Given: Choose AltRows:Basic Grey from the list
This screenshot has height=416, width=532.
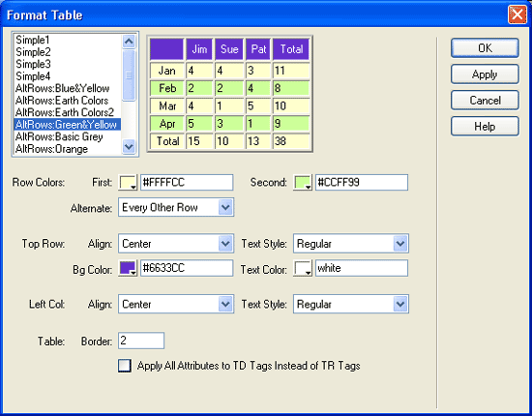Looking at the screenshot, I should pyautogui.click(x=59, y=136).
